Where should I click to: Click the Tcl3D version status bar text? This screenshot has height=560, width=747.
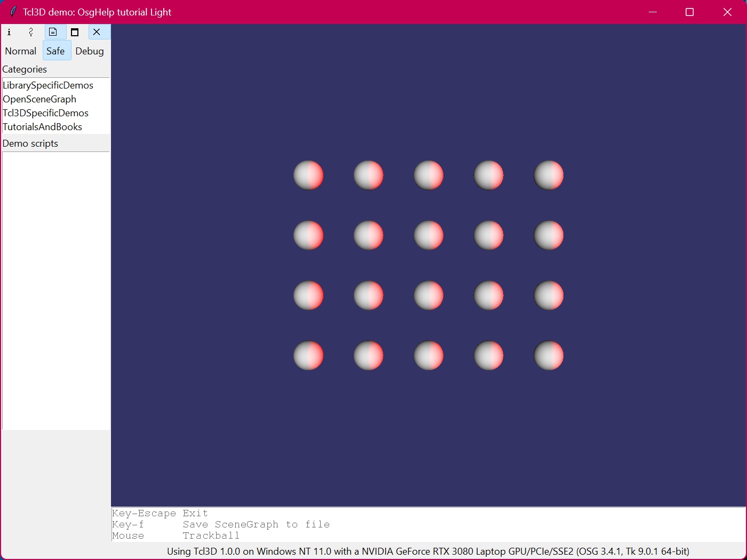pyautogui.click(x=428, y=551)
